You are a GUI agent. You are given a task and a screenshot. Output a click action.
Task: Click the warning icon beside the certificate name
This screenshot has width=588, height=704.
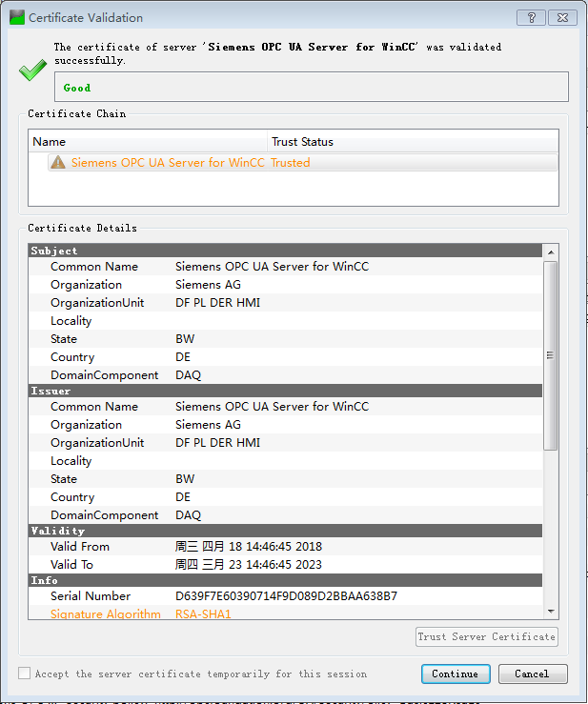pyautogui.click(x=59, y=163)
